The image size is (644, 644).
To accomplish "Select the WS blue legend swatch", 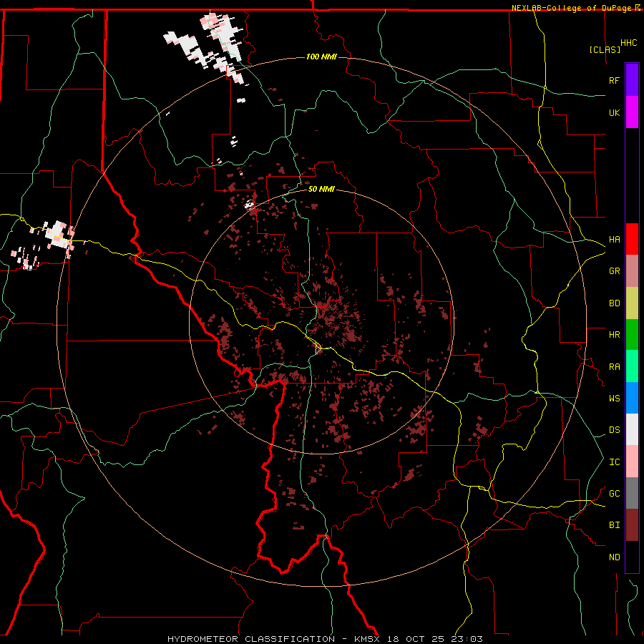I will [x=632, y=398].
